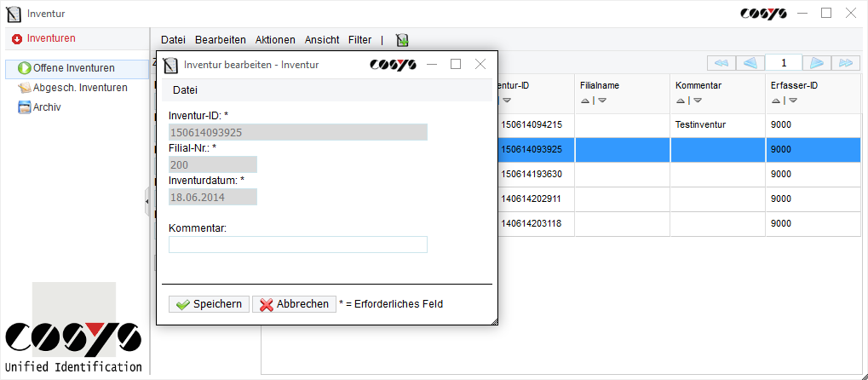Viewport: 868px width, 380px height.
Task: Select the Testinventur table row
Action: (x=698, y=124)
